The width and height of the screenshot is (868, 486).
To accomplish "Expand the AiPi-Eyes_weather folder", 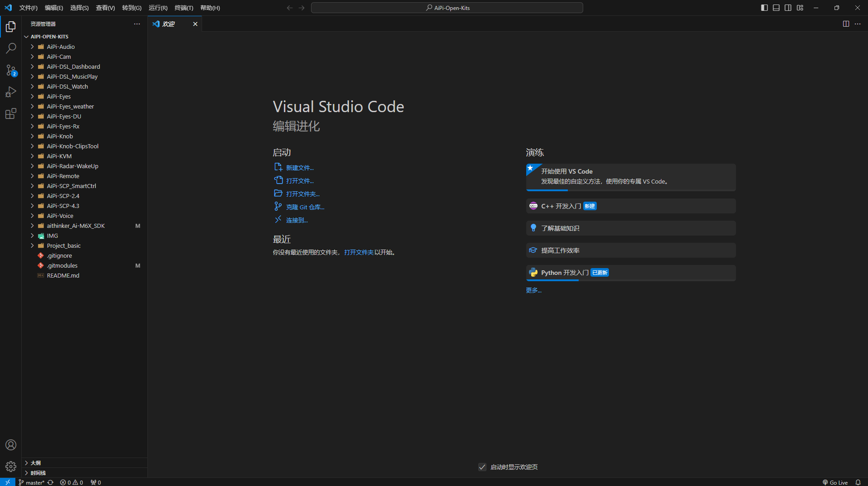I will (x=84, y=106).
